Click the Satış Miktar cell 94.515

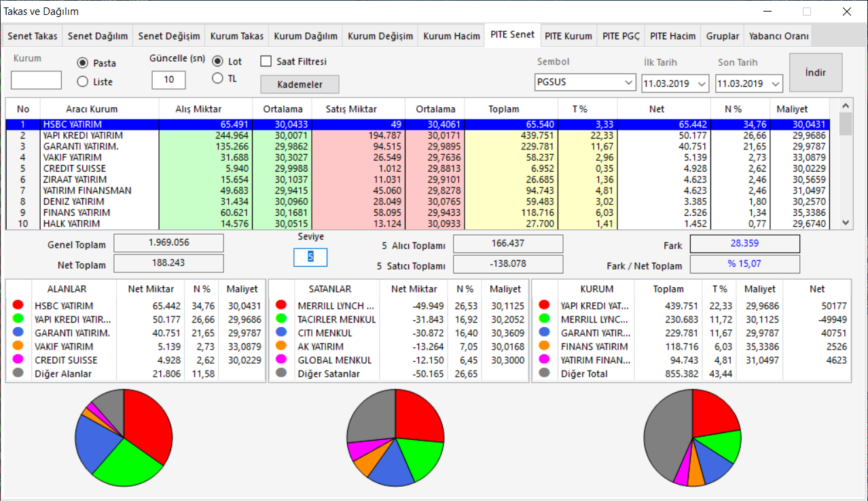359,147
